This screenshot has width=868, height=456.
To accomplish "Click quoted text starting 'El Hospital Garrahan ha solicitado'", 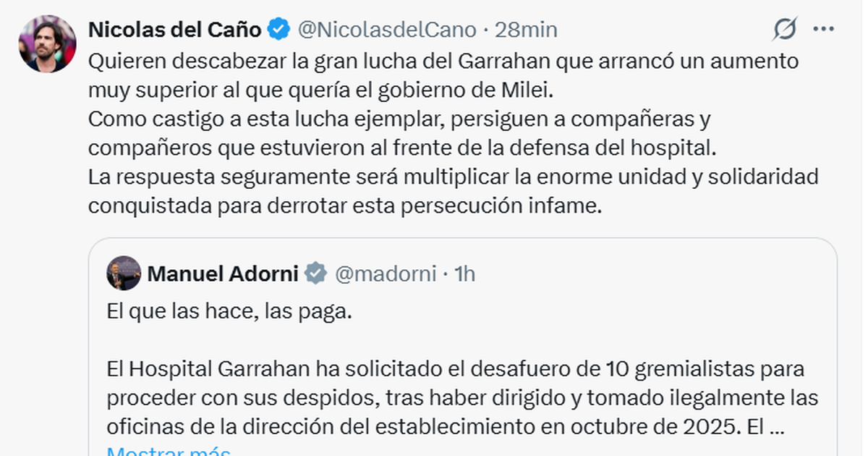I will 454,370.
